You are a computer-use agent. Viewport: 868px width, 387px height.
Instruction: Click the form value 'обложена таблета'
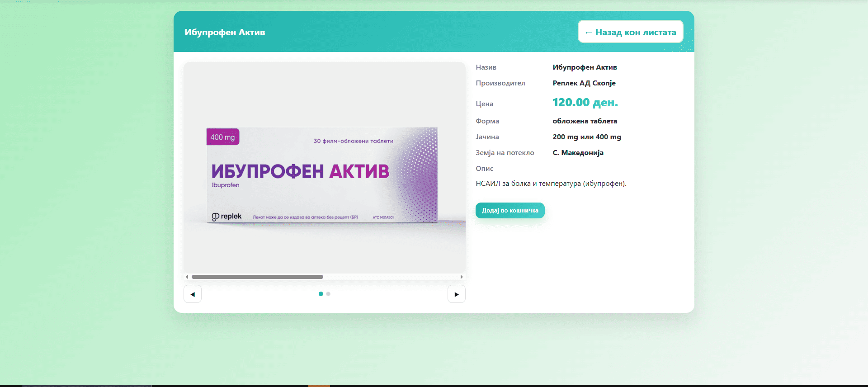[585, 121]
